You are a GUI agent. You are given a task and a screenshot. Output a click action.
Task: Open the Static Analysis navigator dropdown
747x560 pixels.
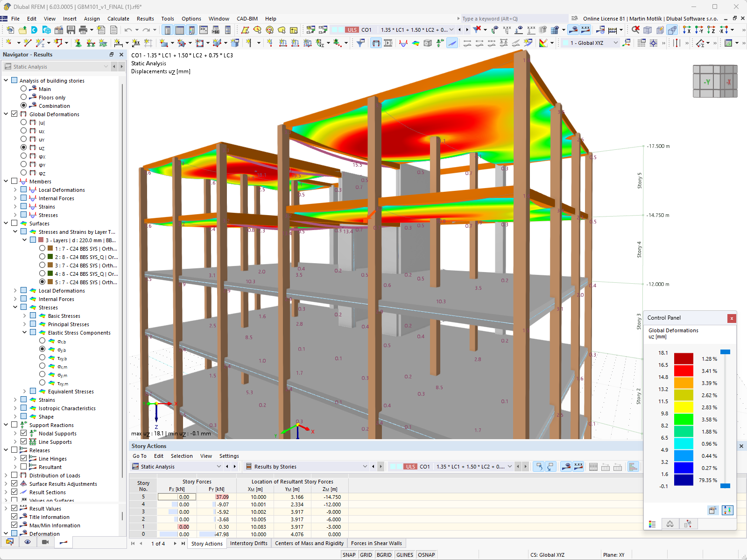click(106, 66)
